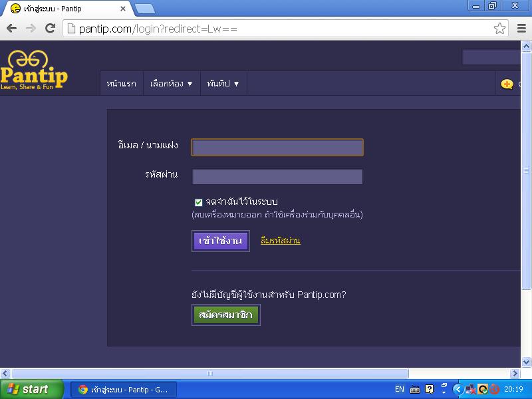Close the Pantip browser tab
Viewport: 532px width, 399px height.
pos(123,9)
